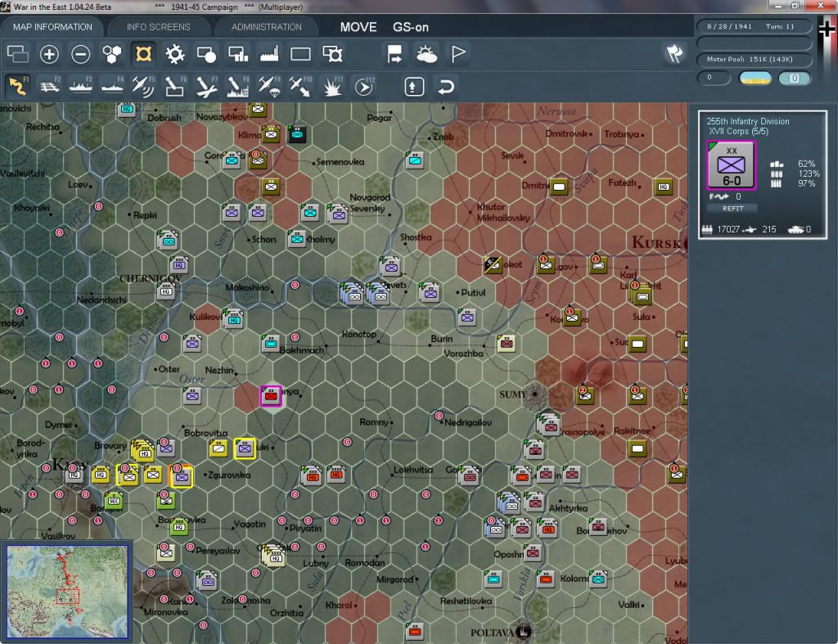Toggle the highlighted yellow fort-shaped icon
The image size is (838, 644).
coord(144,54)
